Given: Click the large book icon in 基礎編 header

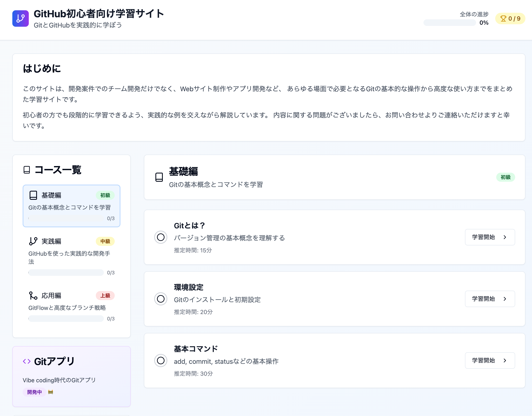Looking at the screenshot, I should pos(159,177).
